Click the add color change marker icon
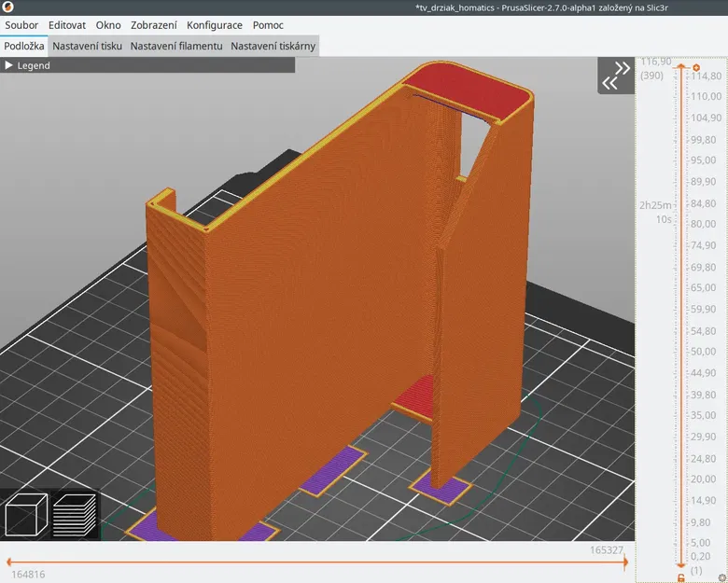The width and height of the screenshot is (728, 583). click(x=696, y=68)
